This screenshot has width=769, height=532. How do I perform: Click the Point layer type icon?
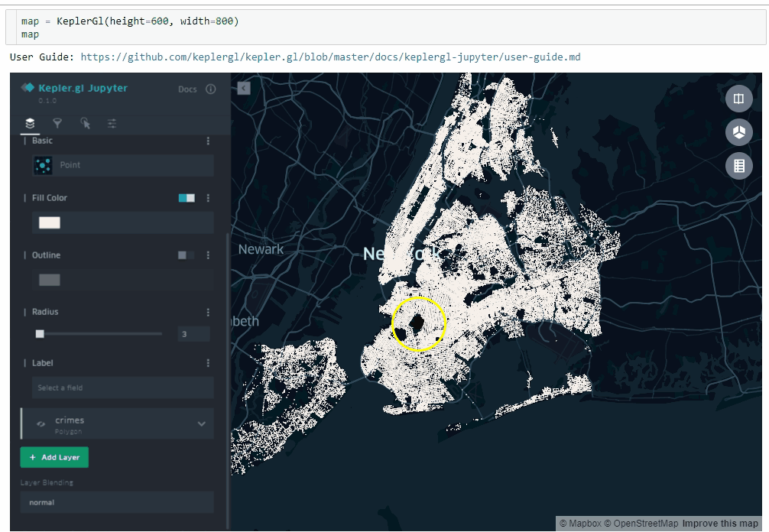(43, 165)
